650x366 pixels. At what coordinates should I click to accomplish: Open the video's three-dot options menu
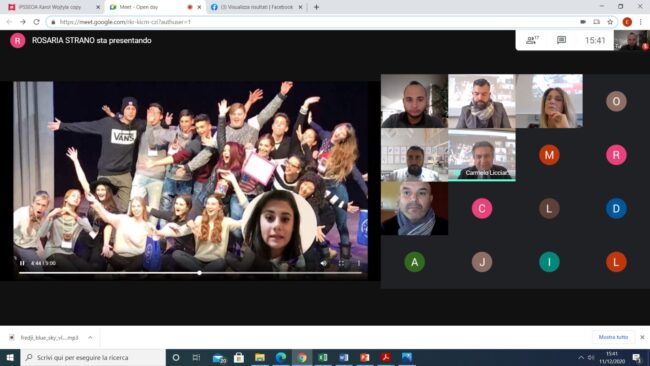pos(359,263)
